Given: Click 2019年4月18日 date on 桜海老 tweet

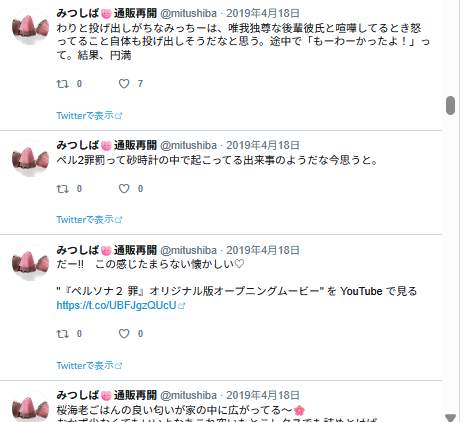Looking at the screenshot, I should [263, 395].
